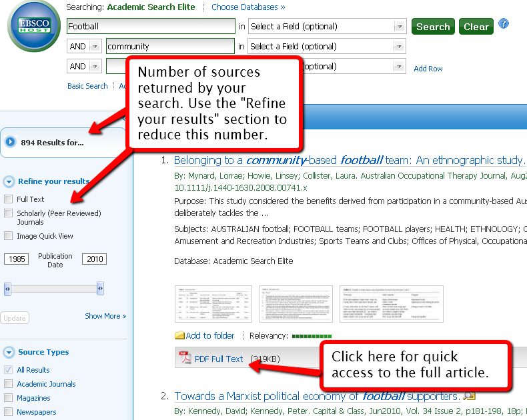The image size is (527, 420).
Task: Open the field dropdown for the Football row
Action: pos(400,26)
